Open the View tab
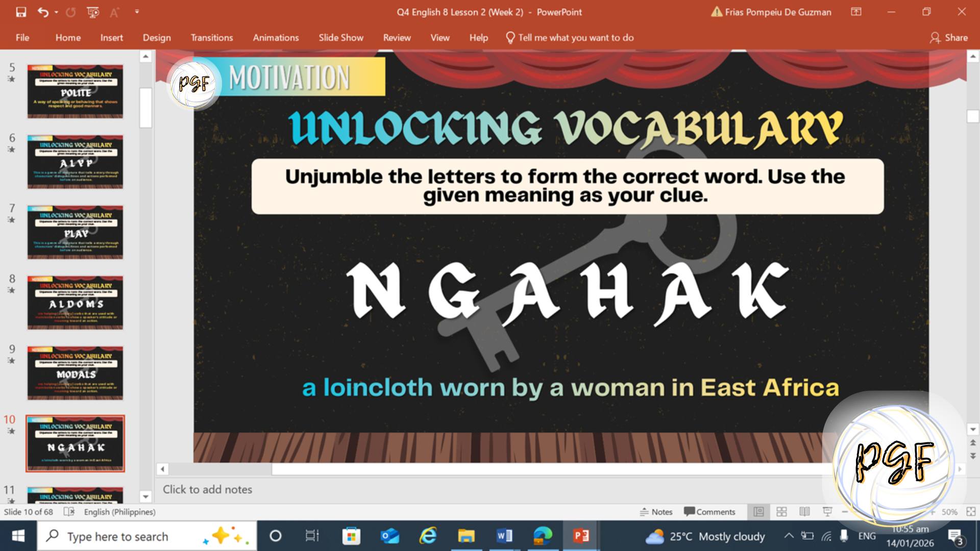The image size is (980, 551). 439,38
